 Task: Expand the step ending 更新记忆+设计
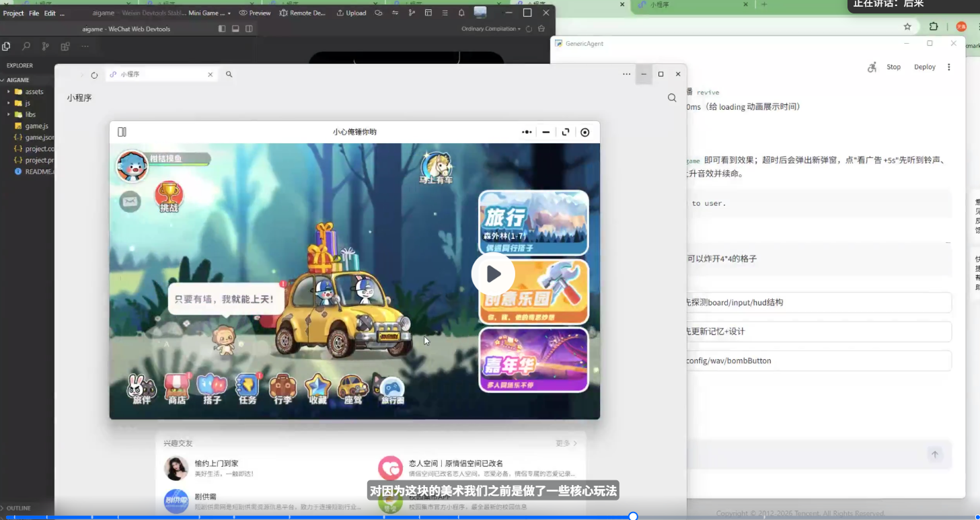tap(818, 332)
